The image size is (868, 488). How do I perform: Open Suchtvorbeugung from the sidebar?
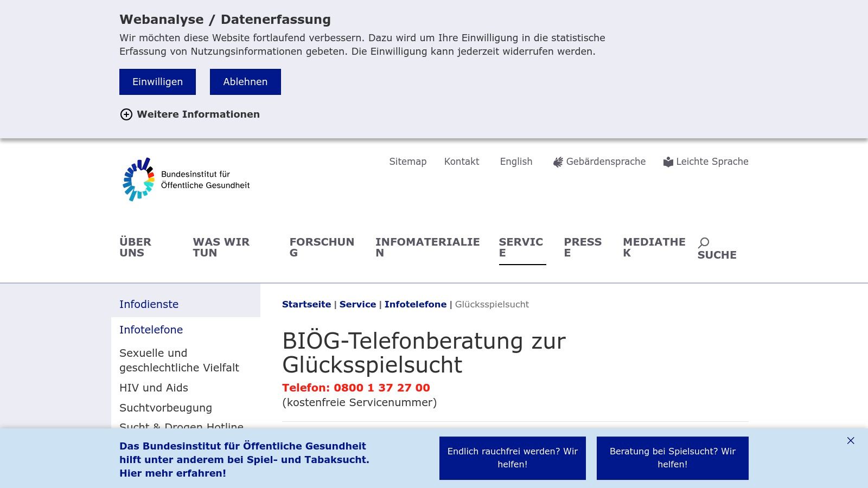[x=165, y=408]
